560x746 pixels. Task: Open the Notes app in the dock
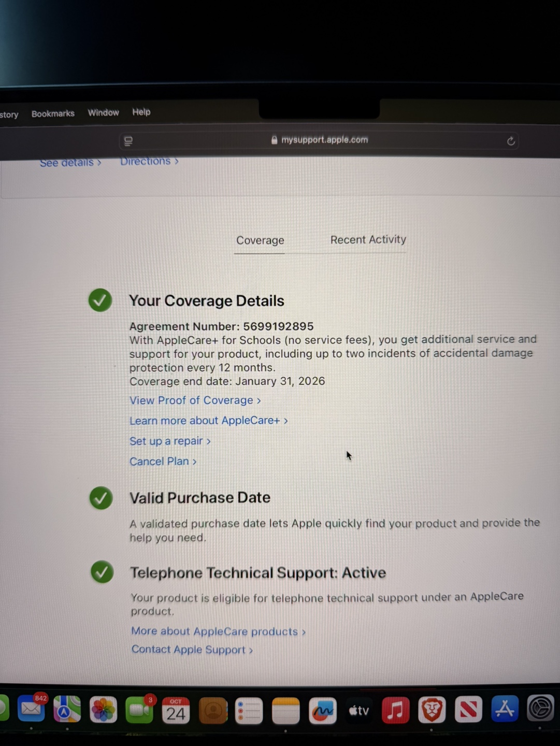(285, 711)
